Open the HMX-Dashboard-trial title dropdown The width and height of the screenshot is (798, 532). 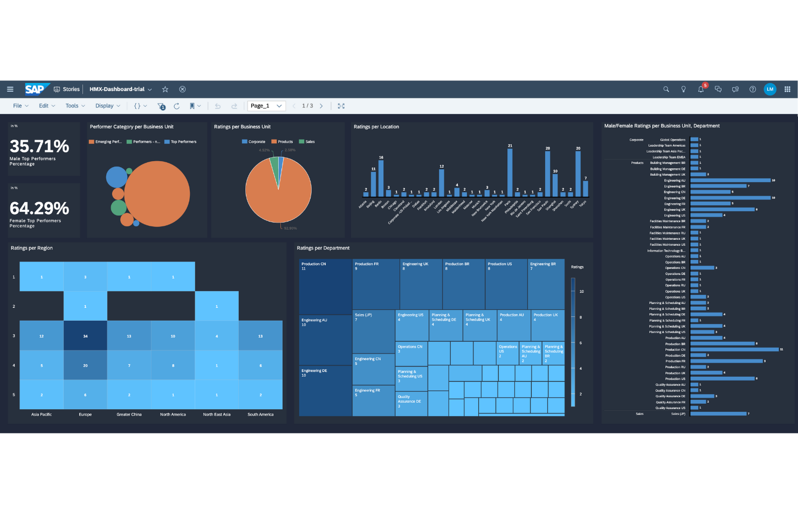tap(149, 89)
